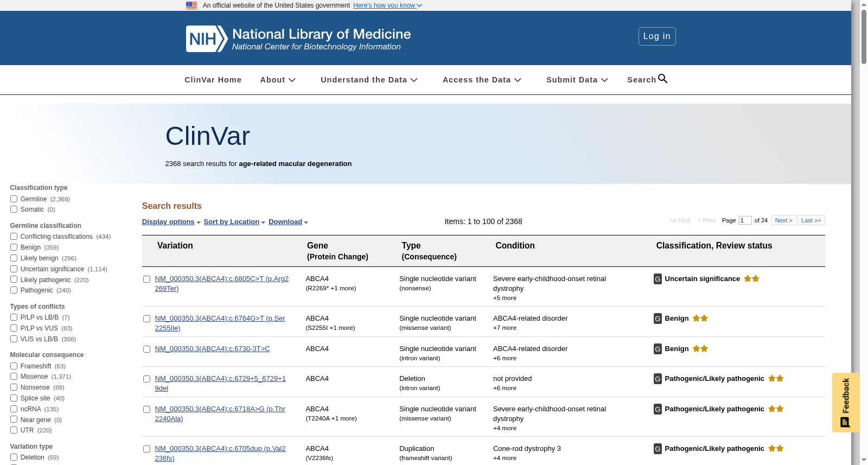Click 'Cone-rod dystrophy 3' condition text

[x=527, y=449]
